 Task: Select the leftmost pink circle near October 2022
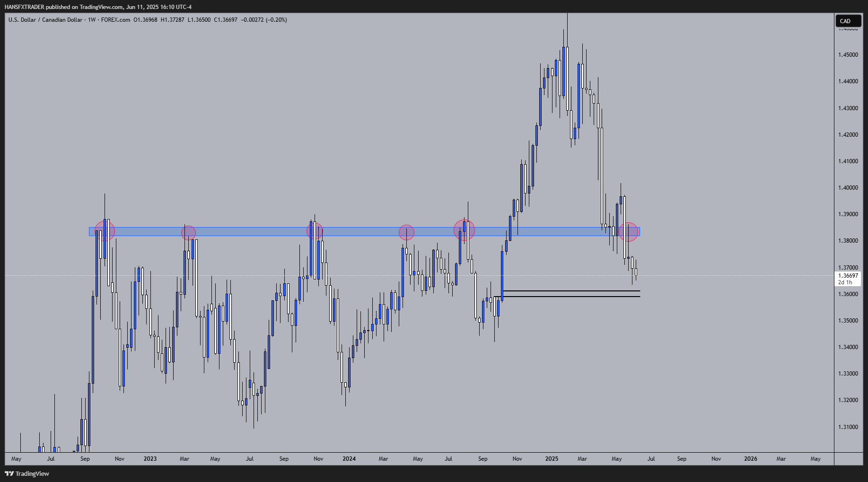click(105, 230)
